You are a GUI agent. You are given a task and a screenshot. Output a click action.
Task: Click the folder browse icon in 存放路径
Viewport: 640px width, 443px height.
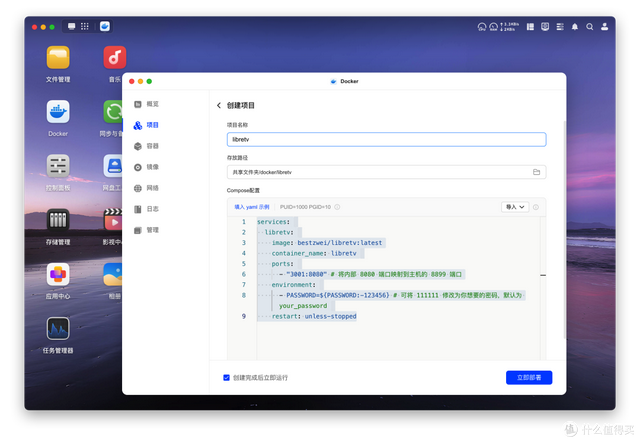click(x=536, y=172)
